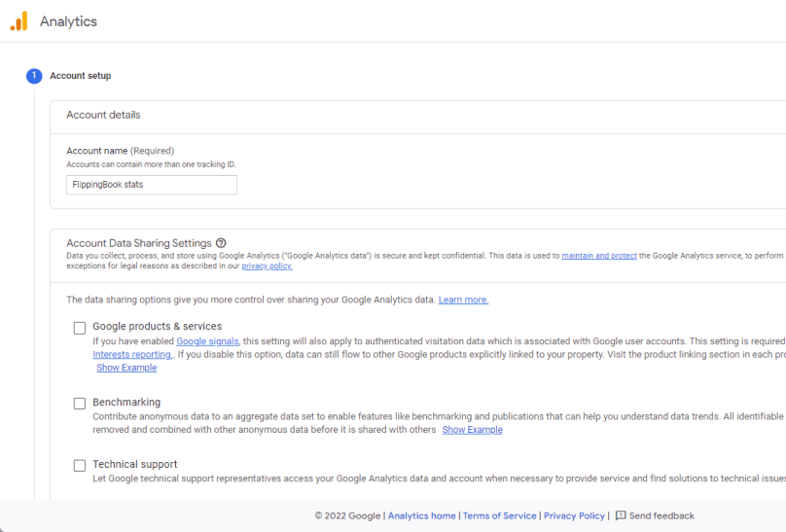The height and width of the screenshot is (532, 786).
Task: Click the Send feedback icon in footer
Action: click(621, 515)
